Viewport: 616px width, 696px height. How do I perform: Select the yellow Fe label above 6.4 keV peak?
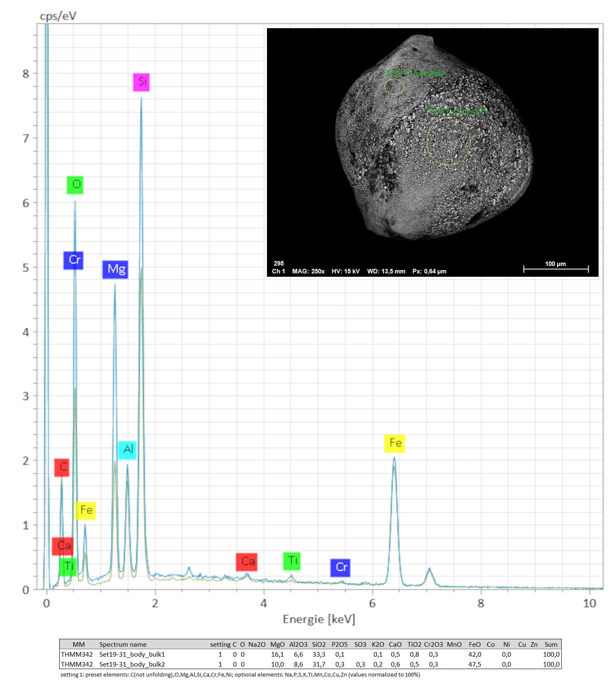tap(394, 443)
